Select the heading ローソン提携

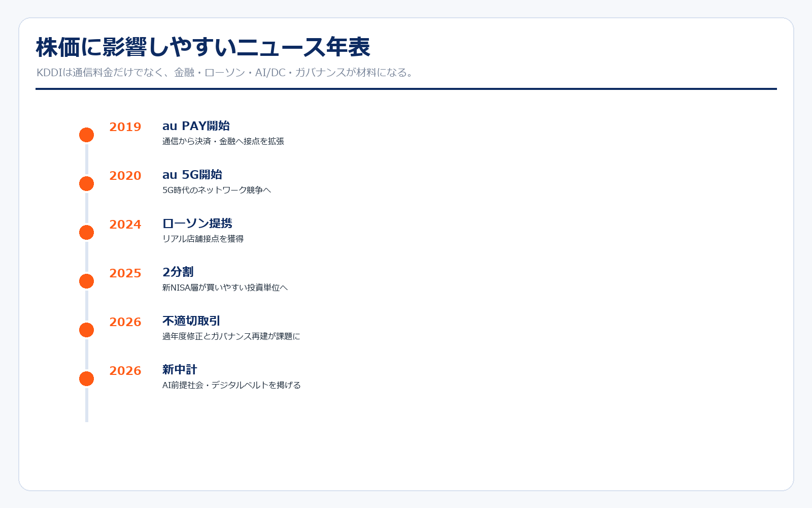click(197, 224)
